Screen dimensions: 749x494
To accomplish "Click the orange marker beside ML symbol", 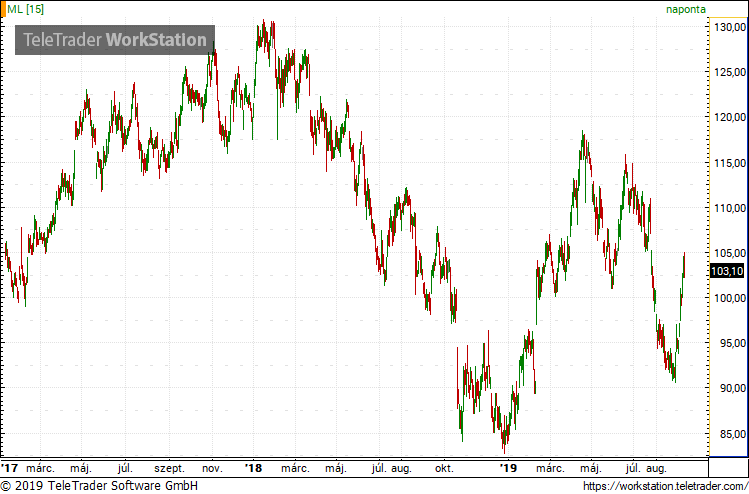I will (3, 10).
